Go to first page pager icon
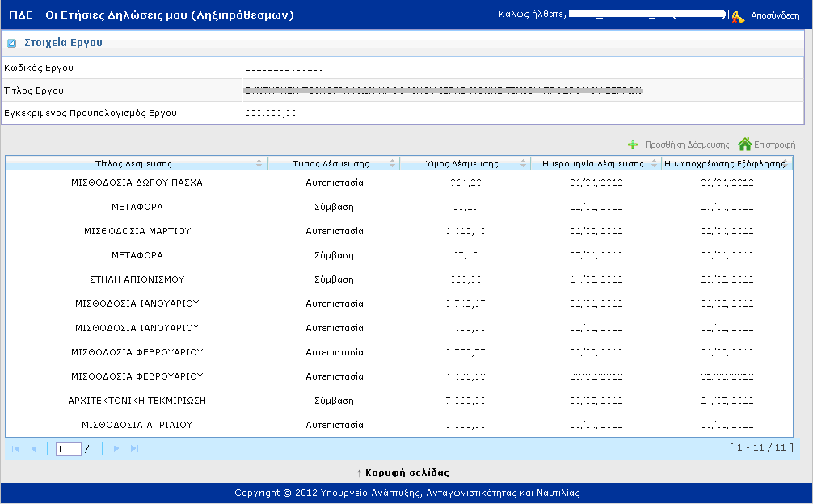The height and width of the screenshot is (504, 813). (15, 448)
